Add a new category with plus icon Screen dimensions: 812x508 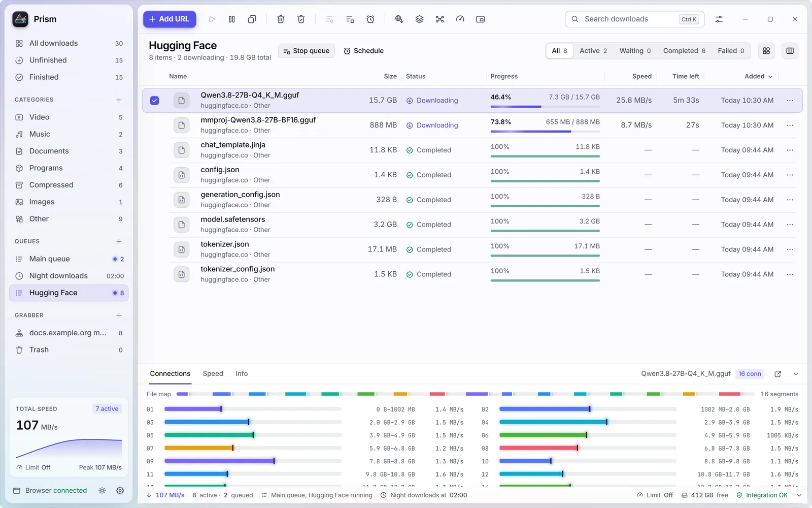click(119, 100)
